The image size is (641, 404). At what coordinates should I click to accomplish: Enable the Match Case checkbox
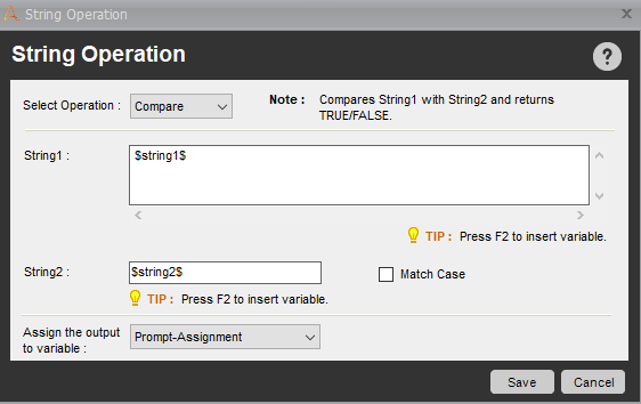point(386,274)
